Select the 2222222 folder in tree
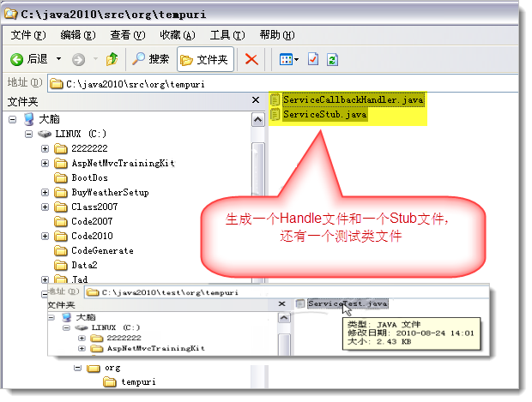Screen dimensions: 532x402 (x=89, y=148)
